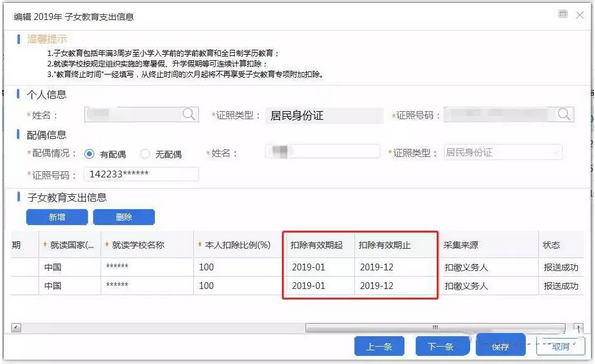This screenshot has height=364, width=595.
Task: Click the 删除 button
Action: pos(124,217)
